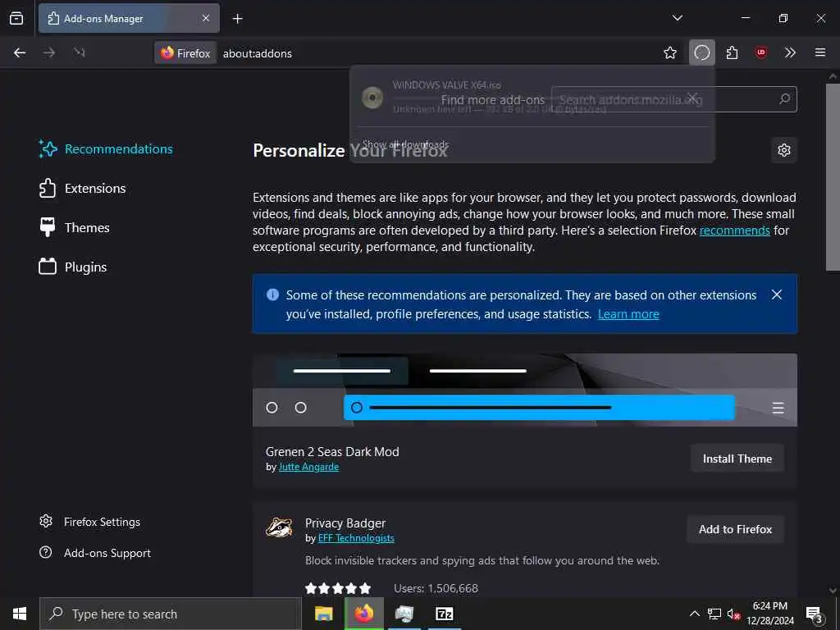Click the Privacy Badger icon
This screenshot has height=630, width=840.
tap(279, 527)
